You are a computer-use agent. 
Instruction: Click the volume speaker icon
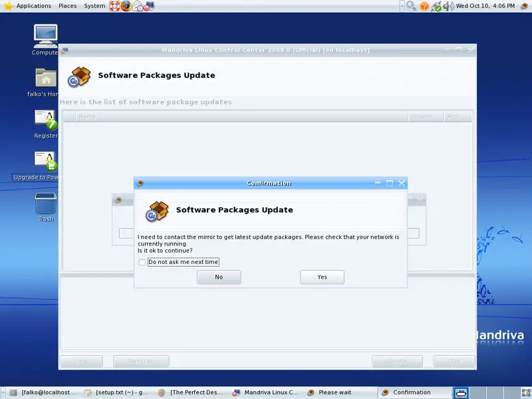[x=448, y=6]
